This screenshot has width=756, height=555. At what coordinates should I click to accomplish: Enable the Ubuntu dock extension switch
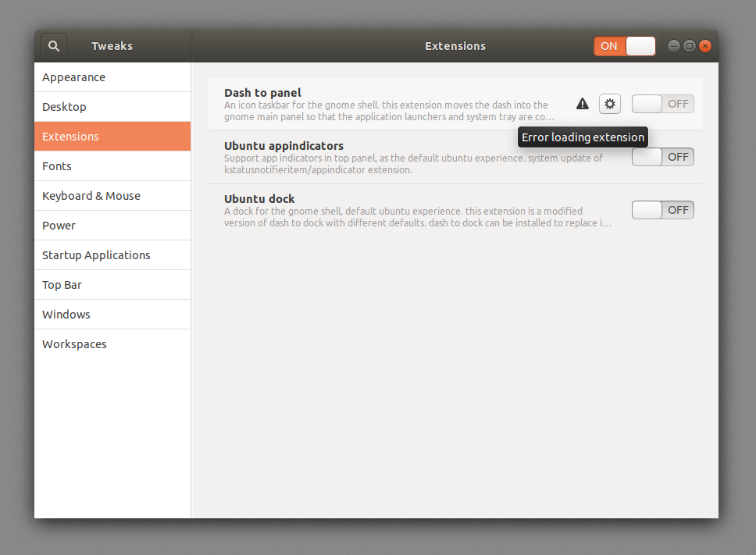[663, 210]
